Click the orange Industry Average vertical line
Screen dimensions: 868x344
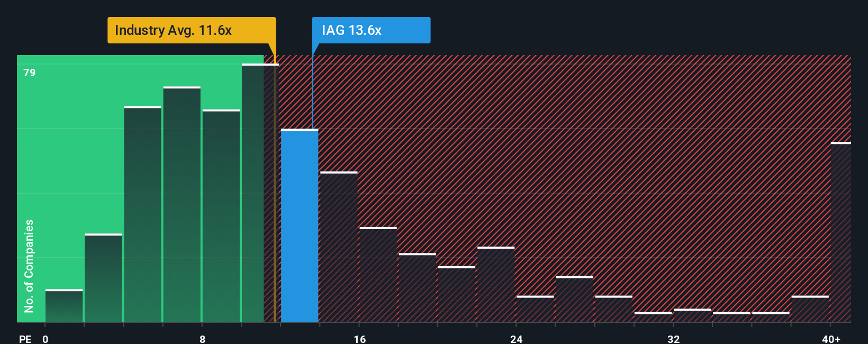[x=275, y=183]
